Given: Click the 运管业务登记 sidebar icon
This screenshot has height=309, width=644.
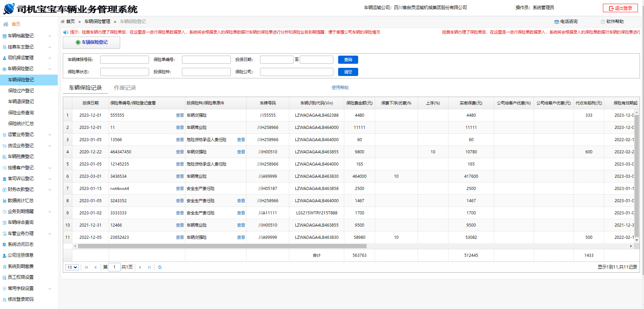Looking at the screenshot, I should [4, 135].
